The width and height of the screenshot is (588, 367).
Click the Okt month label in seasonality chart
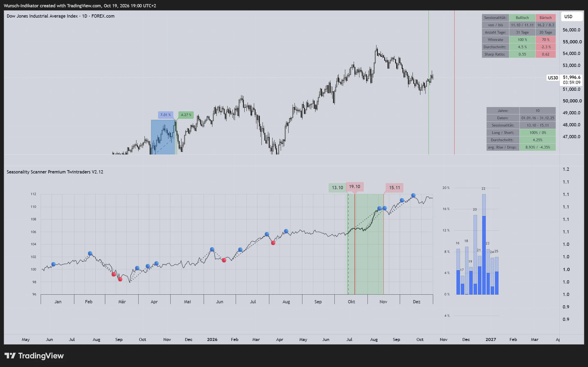pos(351,302)
